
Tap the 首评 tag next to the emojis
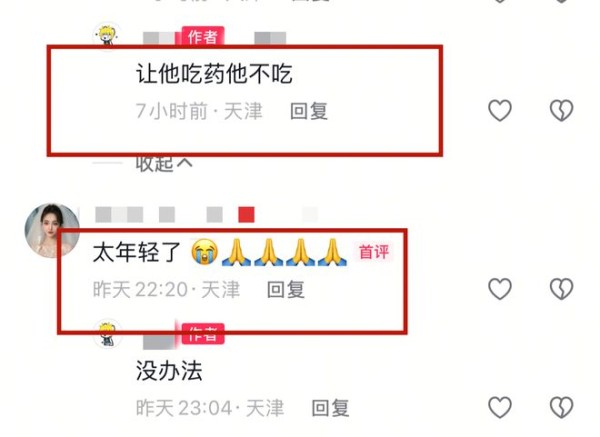[x=374, y=252]
